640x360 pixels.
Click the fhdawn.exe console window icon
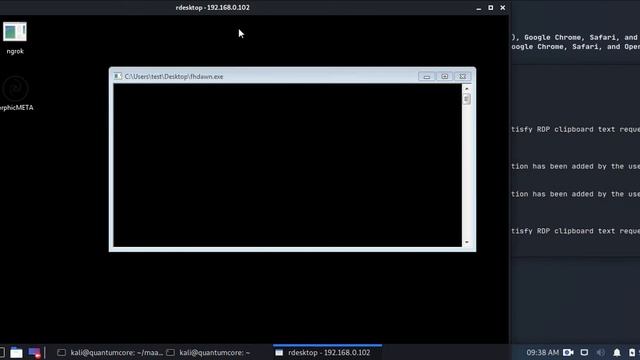[x=118, y=76]
